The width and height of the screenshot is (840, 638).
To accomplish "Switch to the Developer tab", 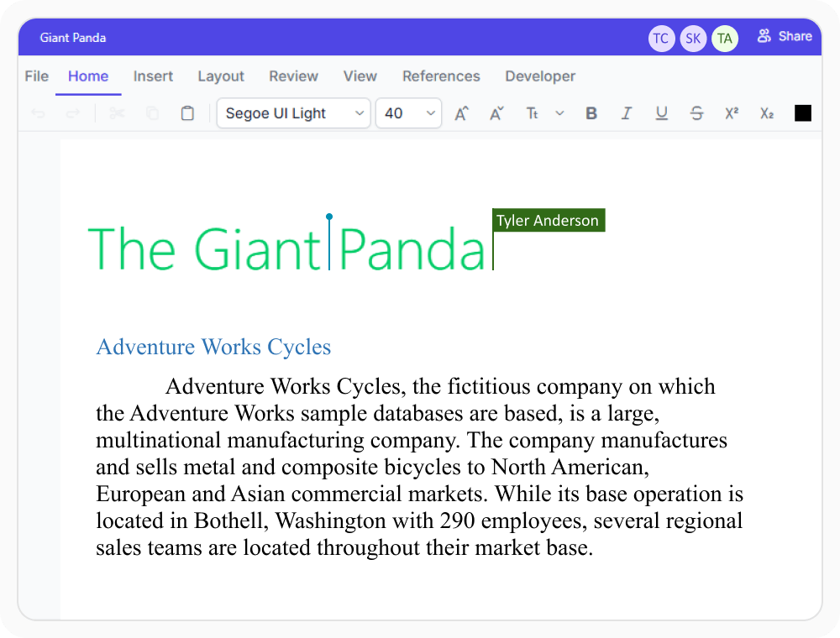I will click(540, 76).
